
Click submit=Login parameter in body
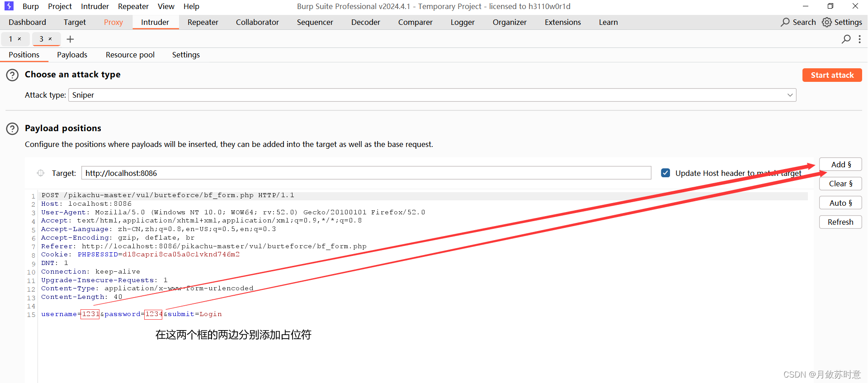tap(195, 314)
